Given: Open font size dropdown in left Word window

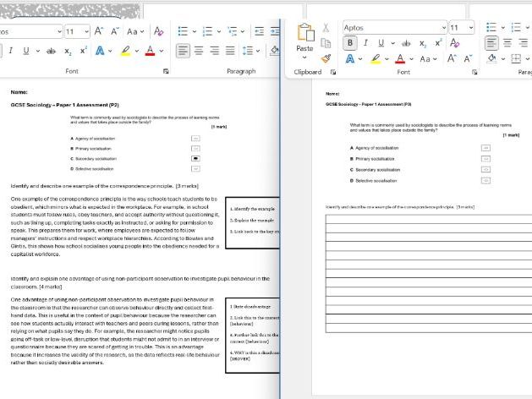Looking at the screenshot, I should [86, 31].
